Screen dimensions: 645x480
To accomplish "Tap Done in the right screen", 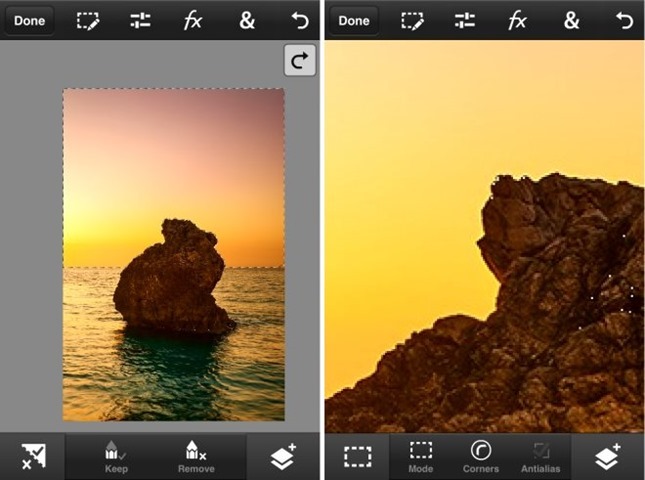I will (354, 20).
